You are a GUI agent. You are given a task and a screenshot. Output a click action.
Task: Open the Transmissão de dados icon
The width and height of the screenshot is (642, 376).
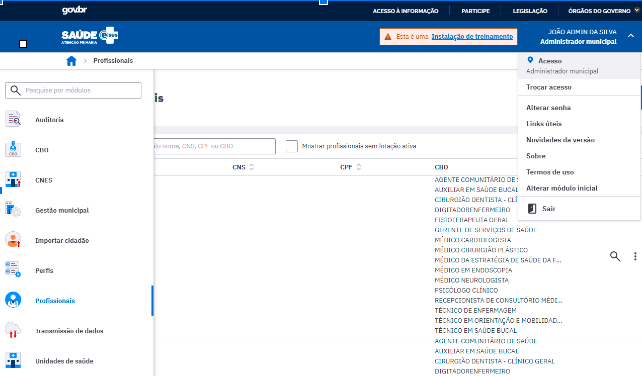pyautogui.click(x=13, y=330)
